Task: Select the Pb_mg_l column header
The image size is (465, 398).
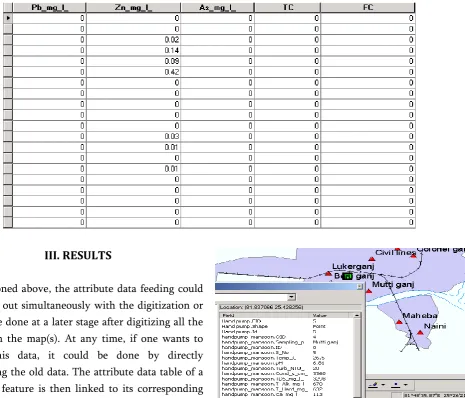Action: pos(49,7)
